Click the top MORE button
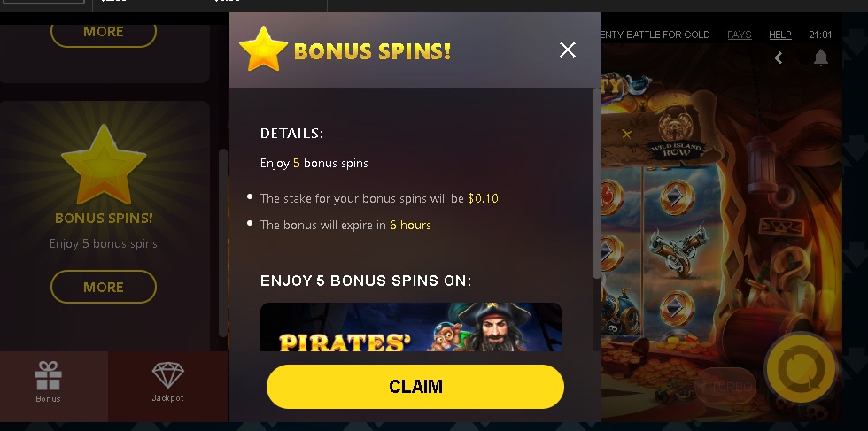This screenshot has height=431, width=868. point(104,32)
